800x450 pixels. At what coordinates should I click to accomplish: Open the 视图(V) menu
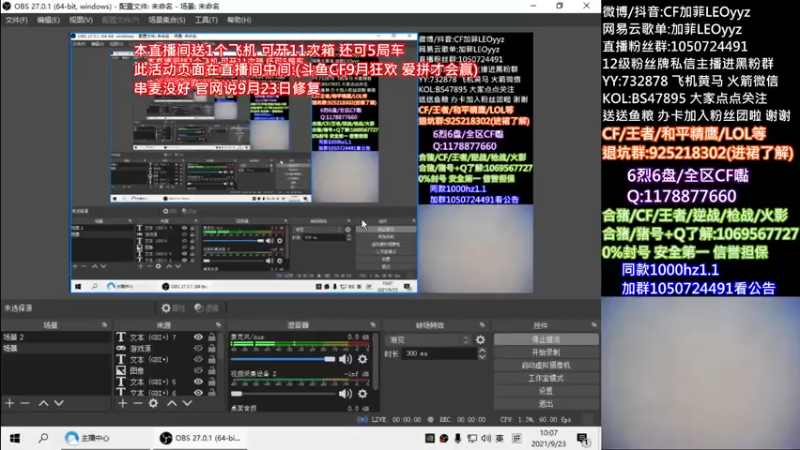[x=81, y=20]
